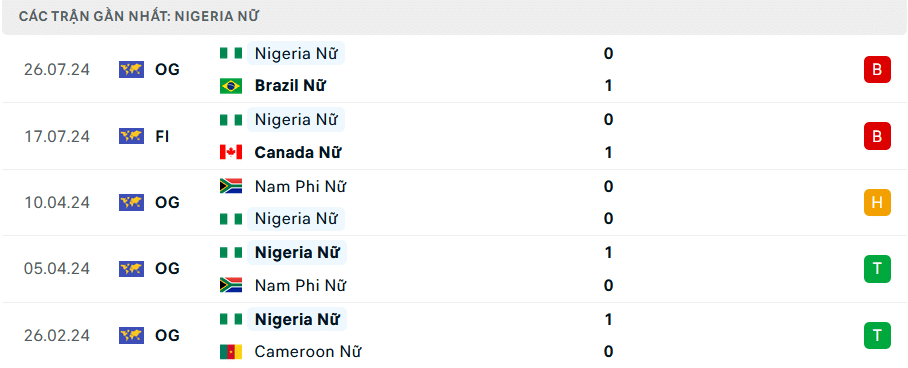Click the Brazil flag icon
The height and width of the screenshot is (368, 908).
(x=231, y=86)
